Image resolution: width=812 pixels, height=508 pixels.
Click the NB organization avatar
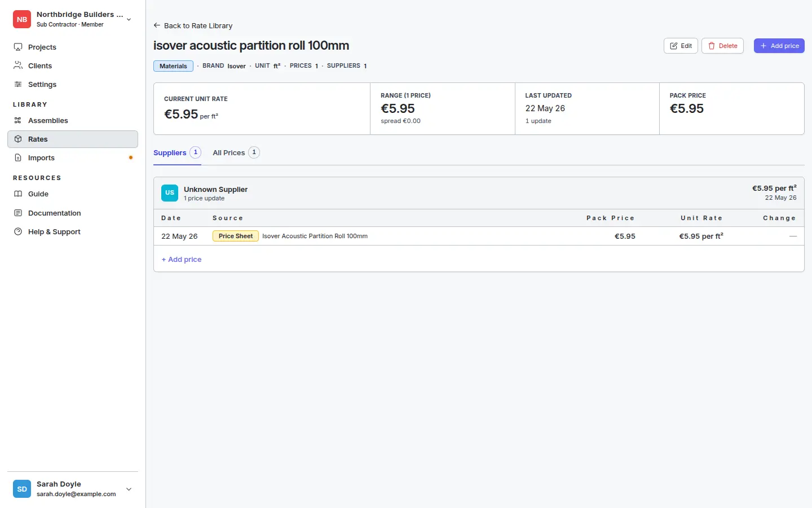coord(22,19)
